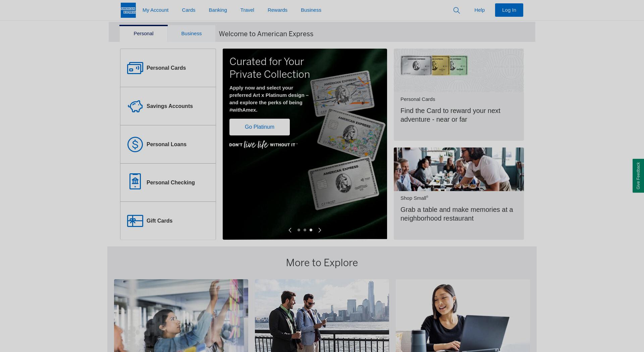
Task: Click the Personal Checking bank phone icon
Action: (135, 181)
